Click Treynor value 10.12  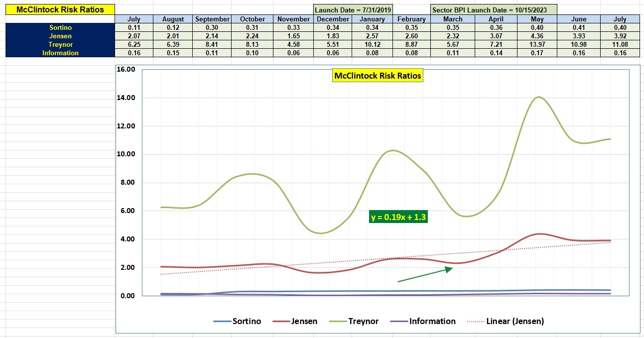tap(373, 44)
